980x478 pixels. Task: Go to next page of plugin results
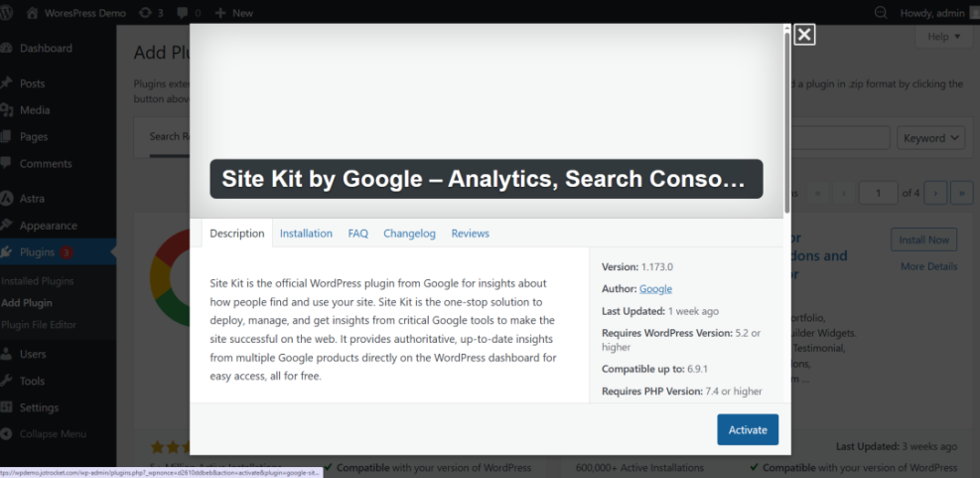tap(935, 194)
